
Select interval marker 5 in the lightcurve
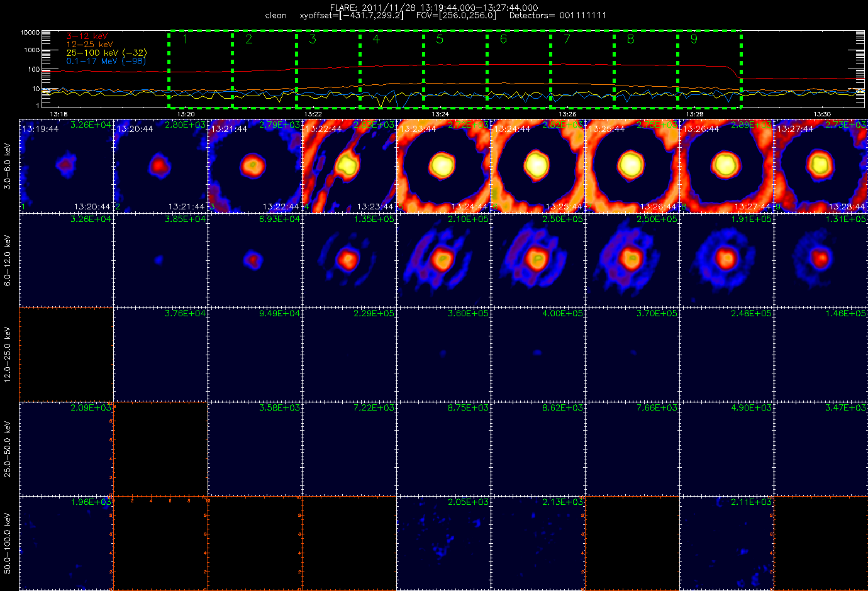point(440,40)
